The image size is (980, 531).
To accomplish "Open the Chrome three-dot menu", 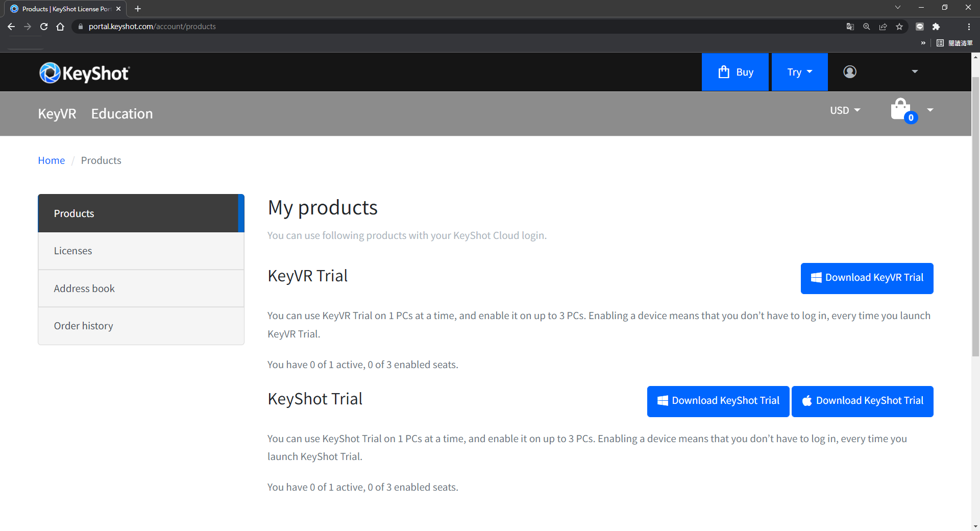I will click(x=969, y=27).
